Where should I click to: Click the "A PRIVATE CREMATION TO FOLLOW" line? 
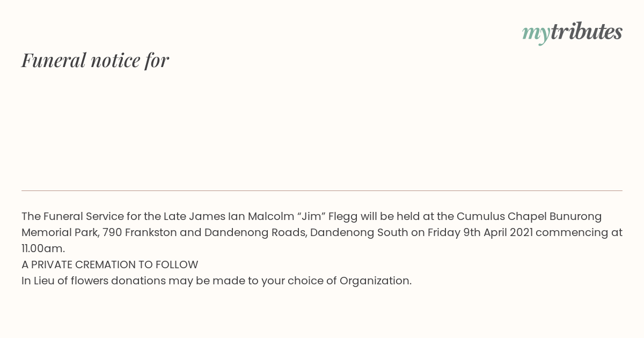coord(110,265)
